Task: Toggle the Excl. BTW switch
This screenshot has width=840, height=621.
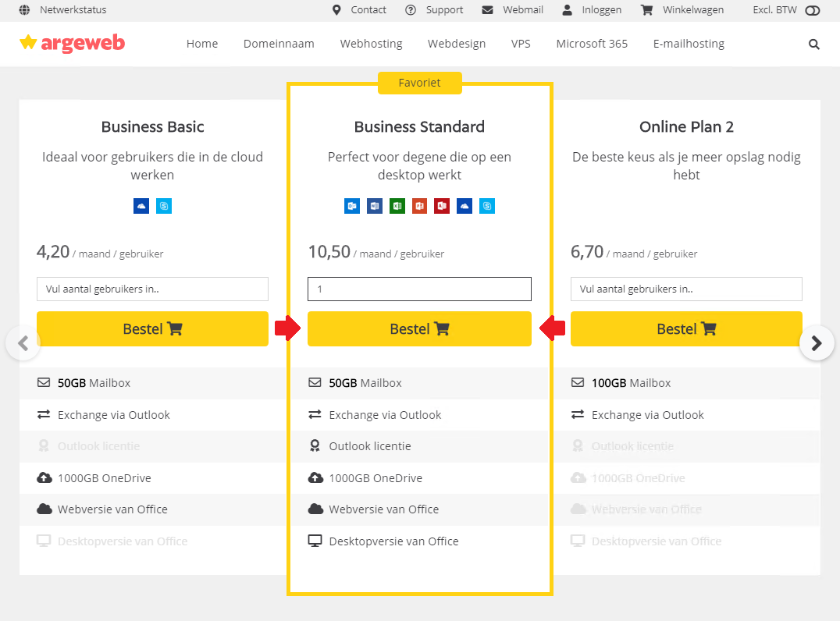Action: [x=812, y=10]
